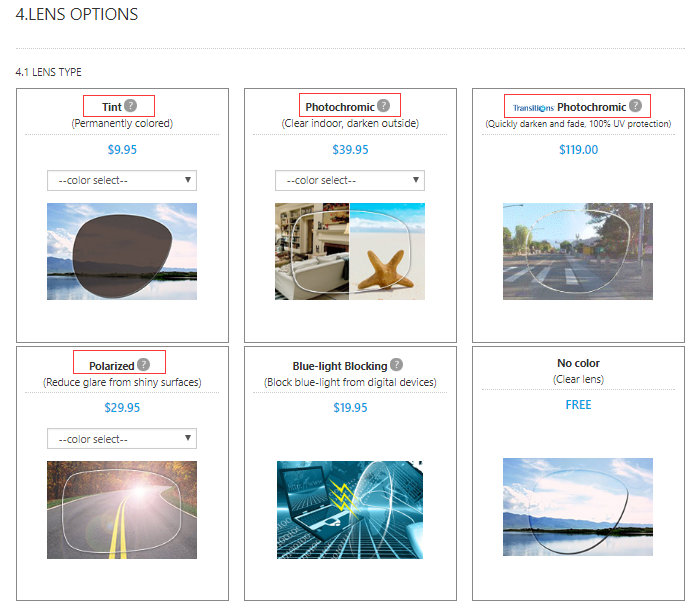Open the Tint color select dropdown
This screenshot has width=693, height=605.
tap(122, 180)
